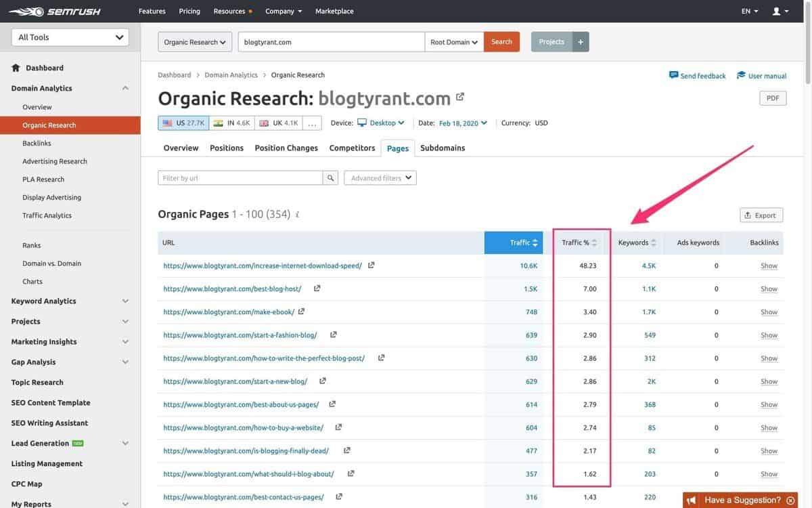The height and width of the screenshot is (508, 812).
Task: Open the user account icon menu
Action: click(780, 11)
